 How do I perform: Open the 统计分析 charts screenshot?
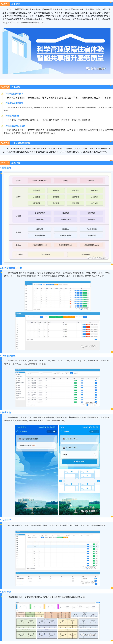click(x=58, y=620)
